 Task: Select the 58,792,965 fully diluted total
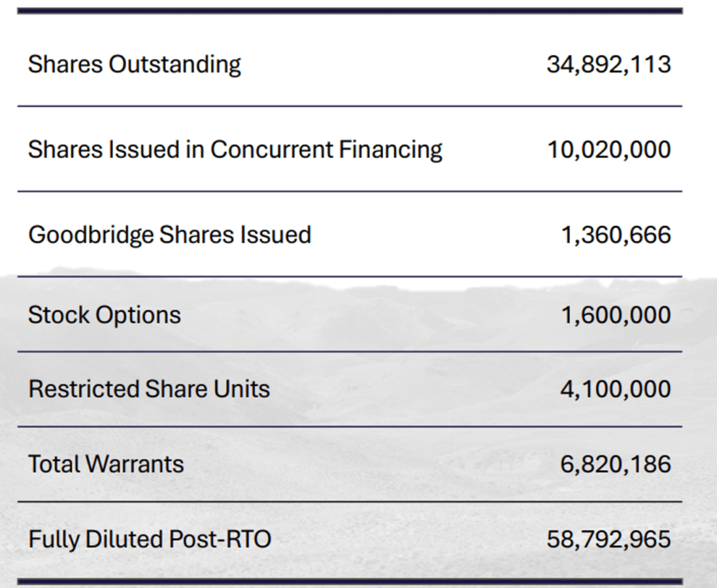(x=609, y=540)
